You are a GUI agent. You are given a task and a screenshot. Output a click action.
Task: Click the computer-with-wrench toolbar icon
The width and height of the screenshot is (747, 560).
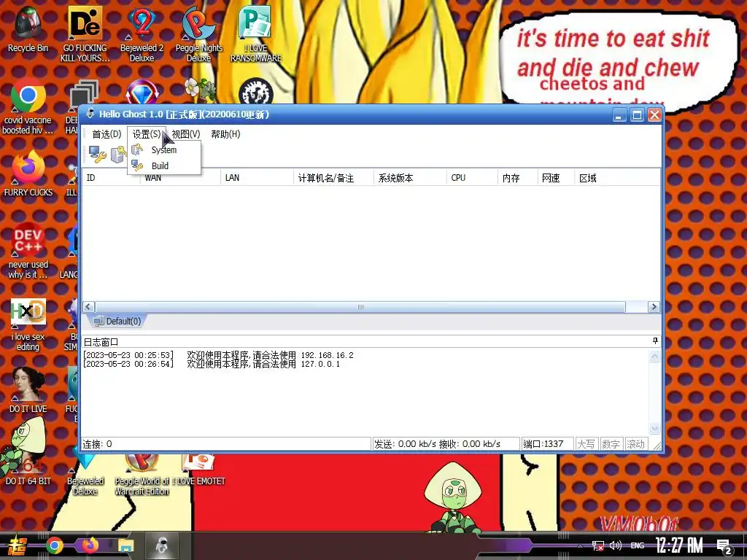click(x=98, y=155)
